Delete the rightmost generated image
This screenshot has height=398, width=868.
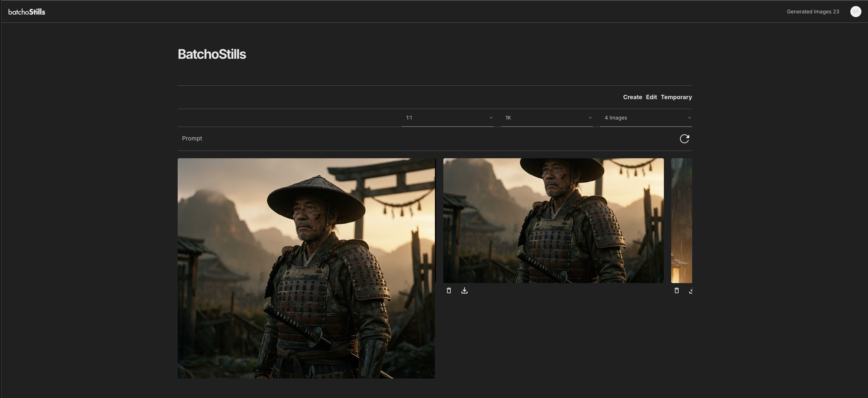pos(676,290)
